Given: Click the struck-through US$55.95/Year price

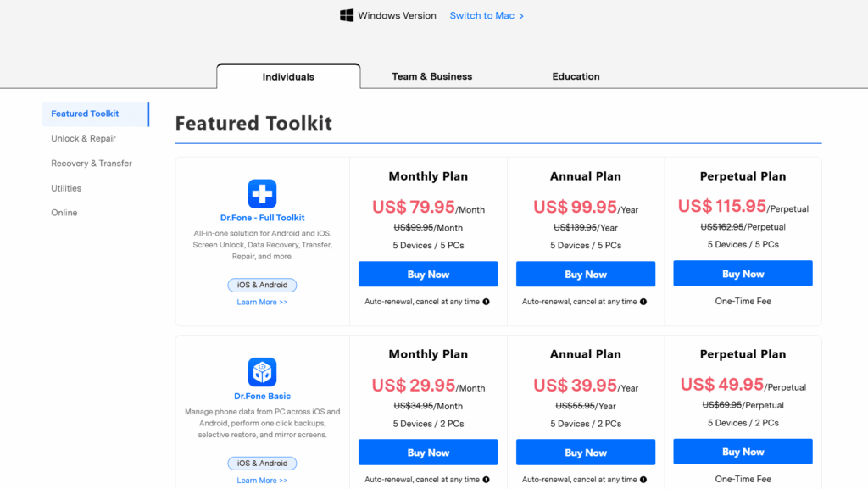Looking at the screenshot, I should click(586, 405).
